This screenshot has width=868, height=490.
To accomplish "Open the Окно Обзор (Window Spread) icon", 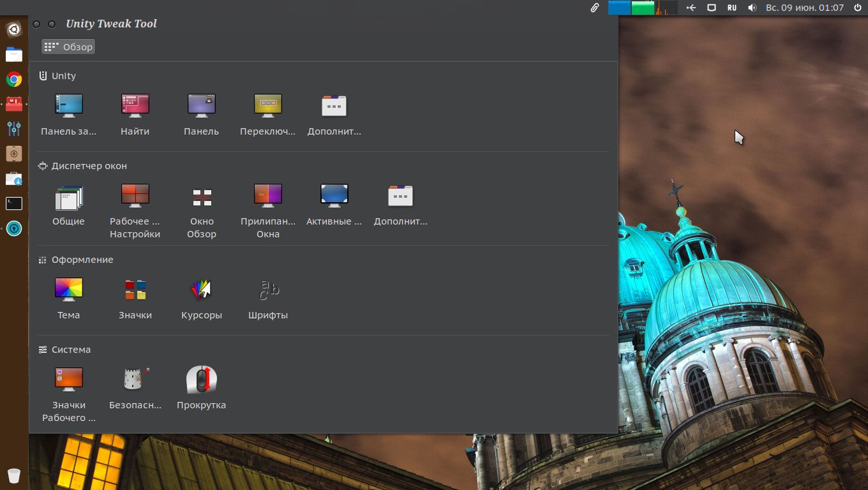I will (201, 197).
